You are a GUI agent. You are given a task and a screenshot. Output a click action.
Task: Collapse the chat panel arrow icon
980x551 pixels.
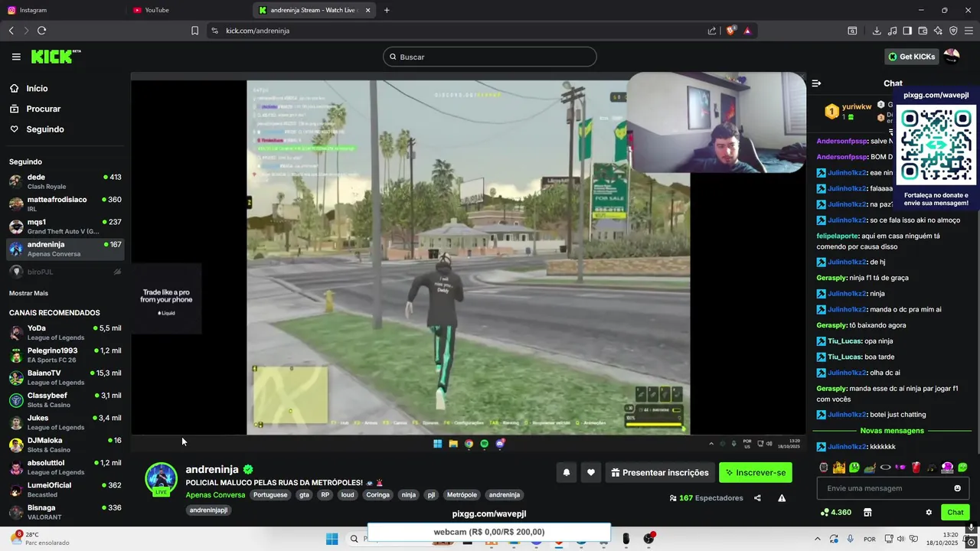point(816,83)
